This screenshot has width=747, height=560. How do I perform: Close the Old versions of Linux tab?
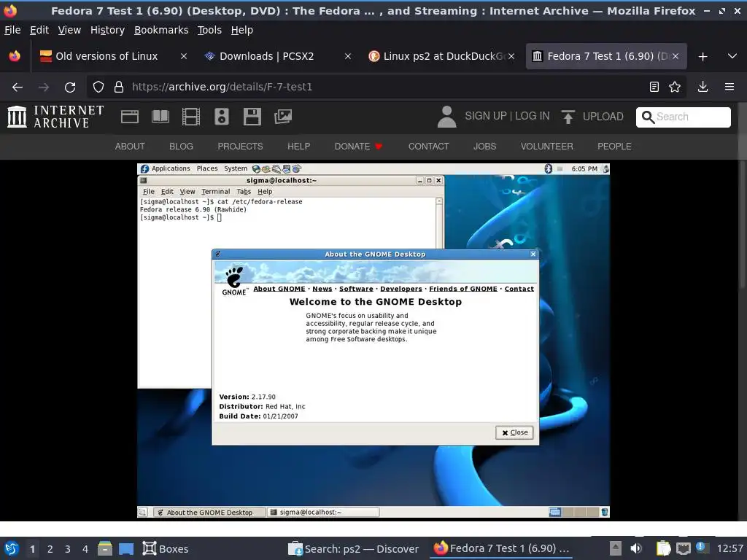(183, 56)
